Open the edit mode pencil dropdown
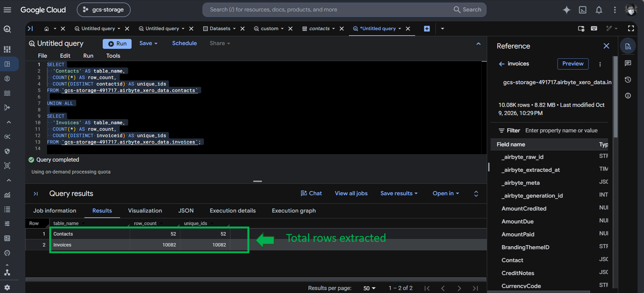The height and width of the screenshot is (293, 644). (612, 29)
